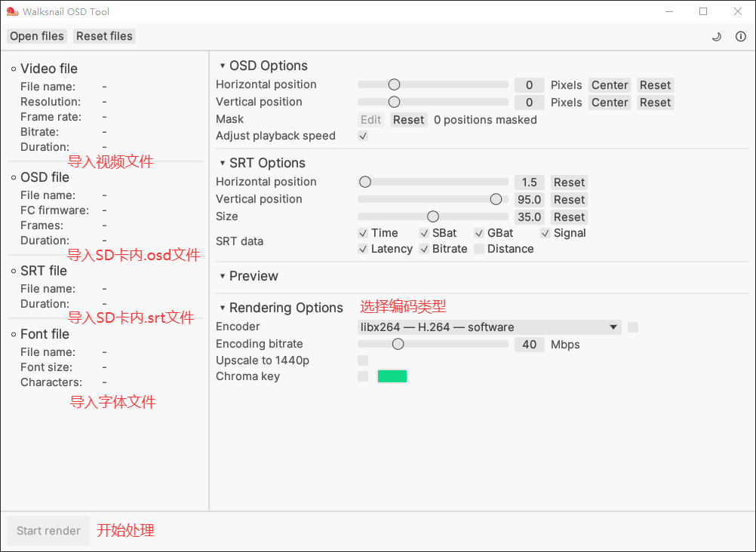Uncheck the Time SRT data checkbox

click(363, 233)
